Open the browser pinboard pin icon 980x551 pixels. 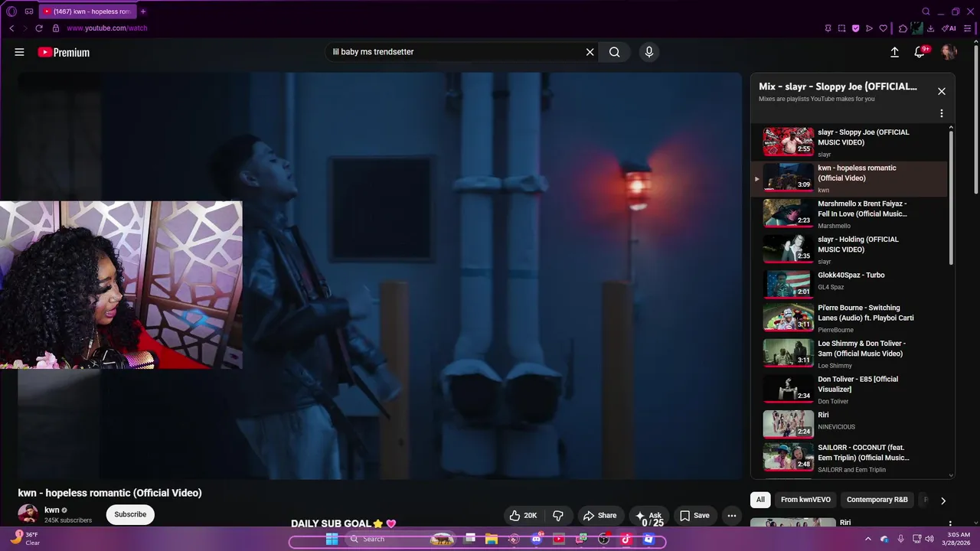(828, 28)
